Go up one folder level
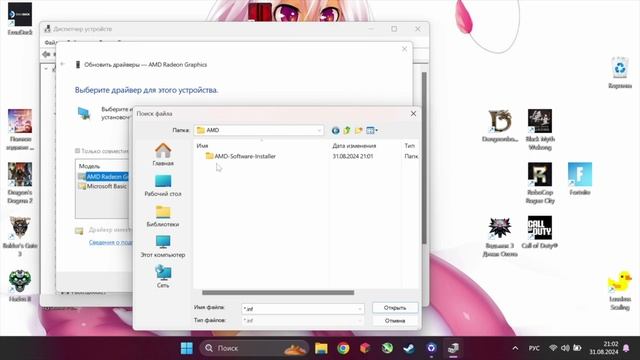 347,130
